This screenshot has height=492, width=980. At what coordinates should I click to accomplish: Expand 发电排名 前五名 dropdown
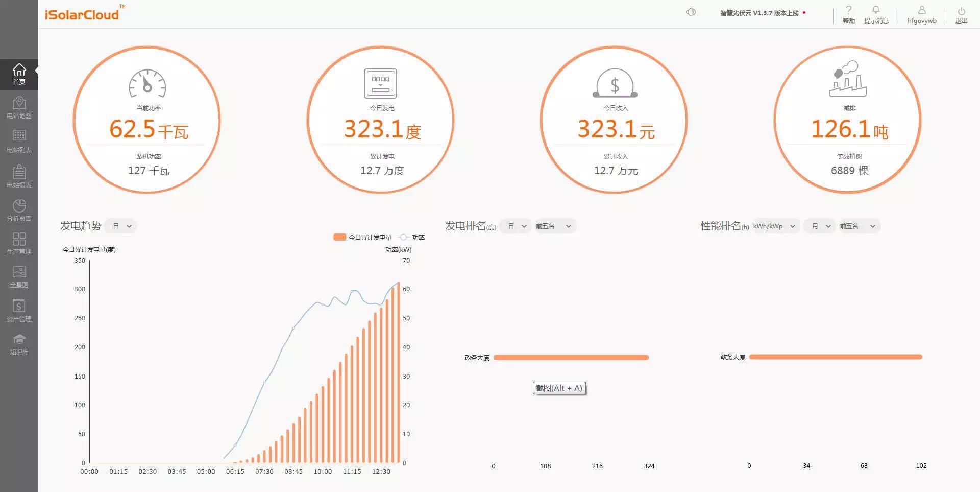(554, 226)
